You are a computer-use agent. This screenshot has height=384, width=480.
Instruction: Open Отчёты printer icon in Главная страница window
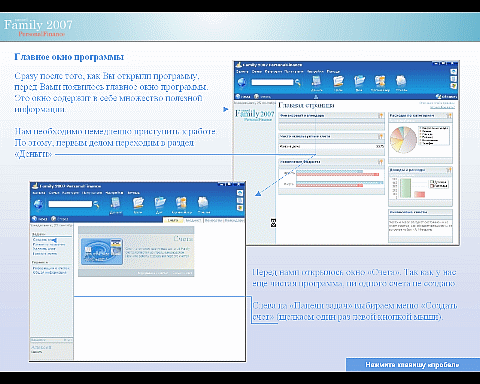click(401, 83)
